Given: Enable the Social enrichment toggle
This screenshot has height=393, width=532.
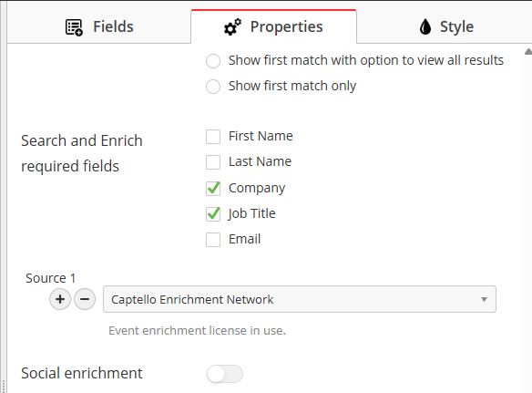Looking at the screenshot, I should click(x=225, y=374).
